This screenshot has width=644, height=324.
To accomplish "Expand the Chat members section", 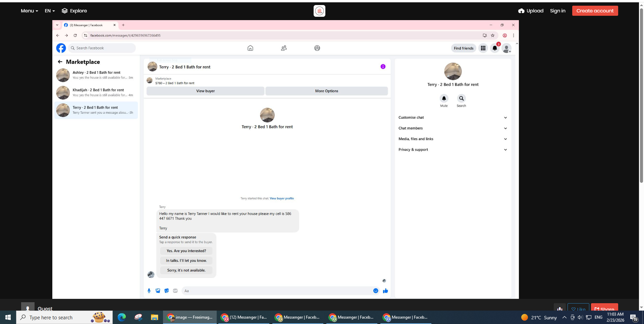I will tap(452, 128).
